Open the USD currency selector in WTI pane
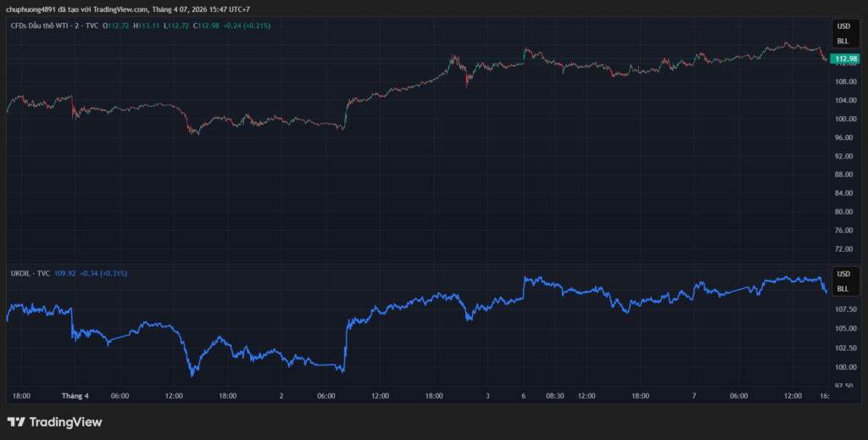Viewport: 868px width, 440px height. (x=843, y=26)
